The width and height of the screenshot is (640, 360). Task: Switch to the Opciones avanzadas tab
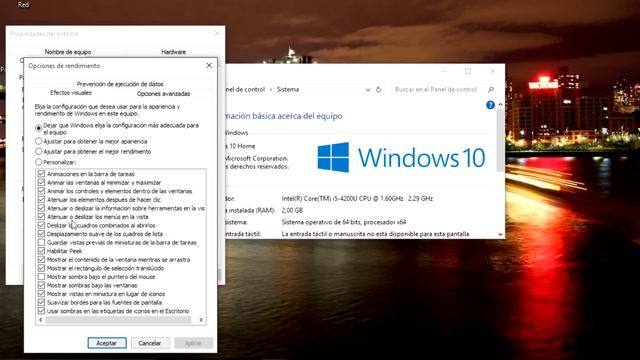163,93
